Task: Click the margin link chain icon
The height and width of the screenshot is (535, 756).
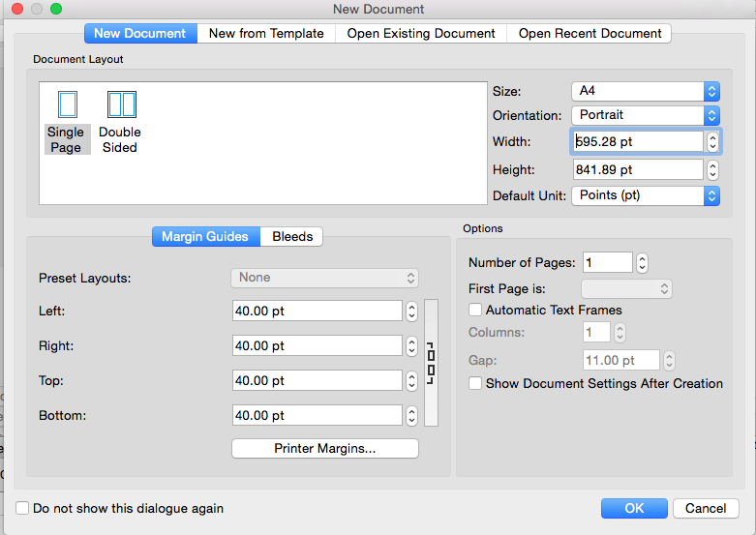Action: 431,363
